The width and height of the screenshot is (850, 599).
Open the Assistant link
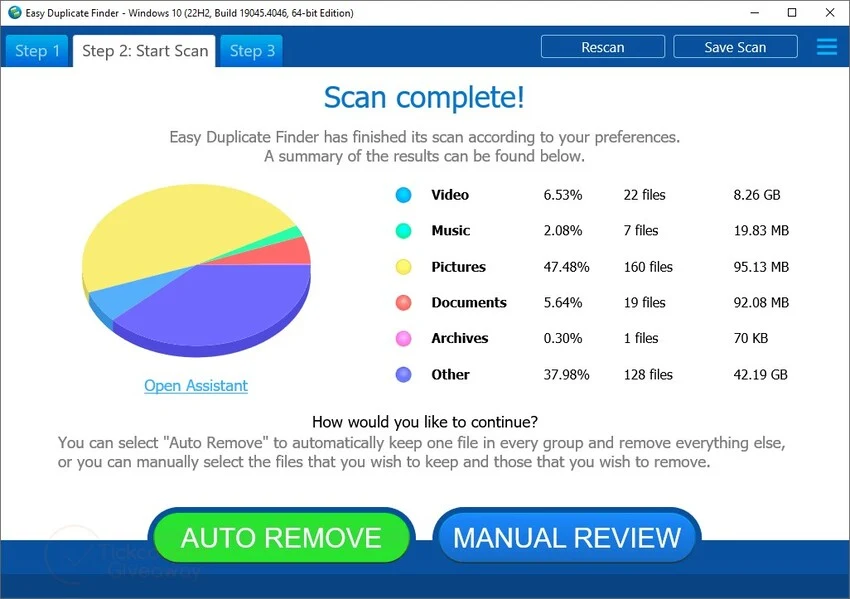coord(196,386)
